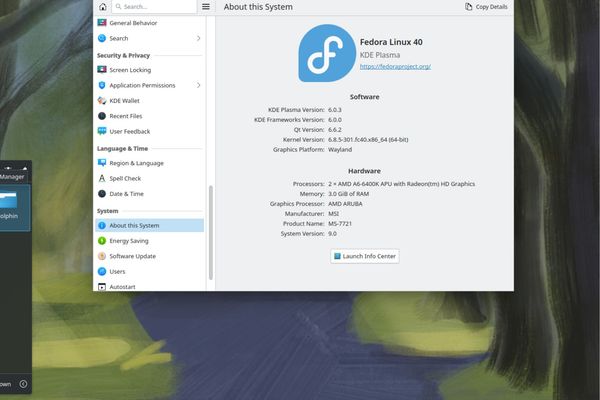This screenshot has height=400, width=600.
Task: Open the fedoraproject.org link
Action: (x=395, y=67)
